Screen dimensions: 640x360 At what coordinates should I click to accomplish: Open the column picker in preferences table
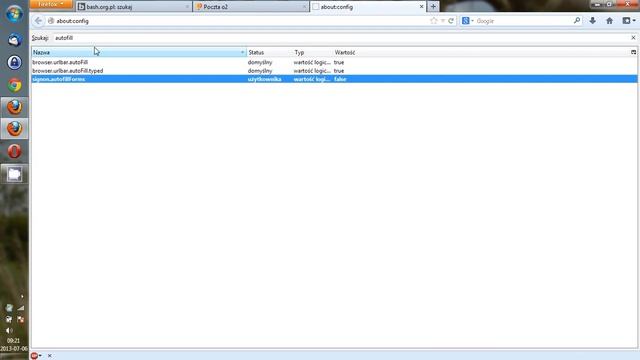pos(633,52)
